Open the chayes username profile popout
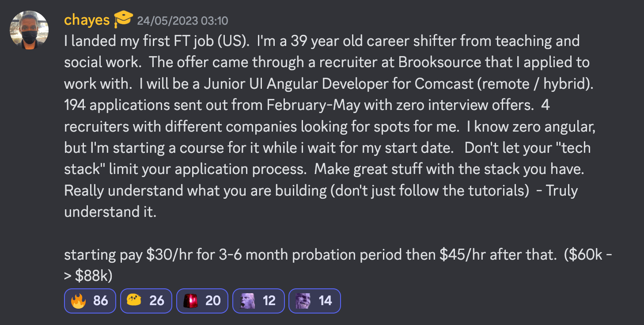This screenshot has height=325, width=644. [x=87, y=20]
